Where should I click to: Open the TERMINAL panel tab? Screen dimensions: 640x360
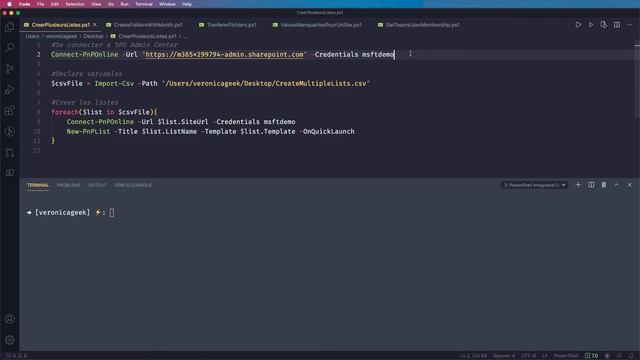[x=38, y=185]
